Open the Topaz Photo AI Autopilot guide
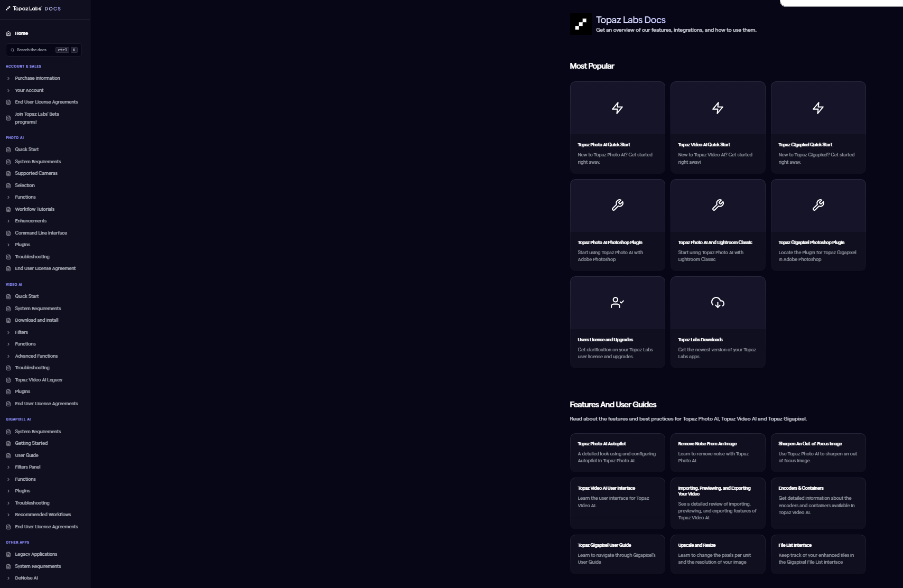The image size is (903, 588). (617, 452)
